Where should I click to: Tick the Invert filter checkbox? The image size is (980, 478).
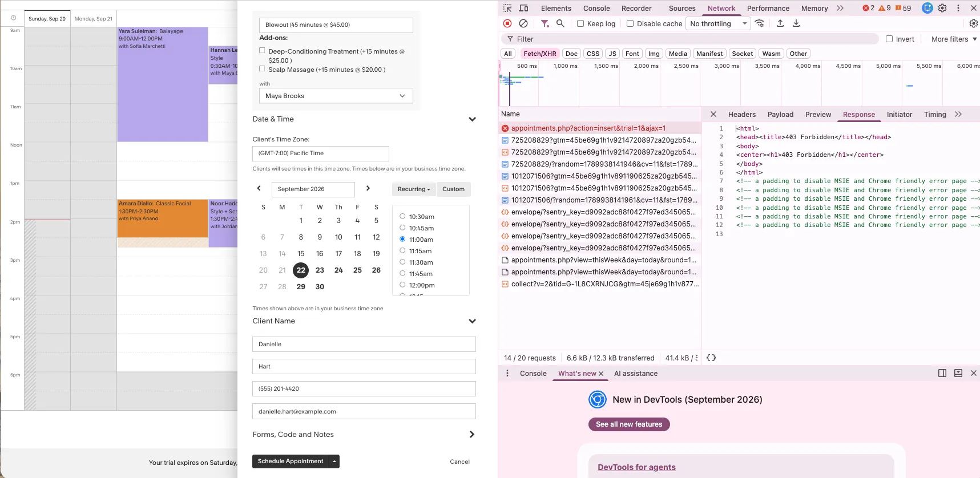[889, 39]
